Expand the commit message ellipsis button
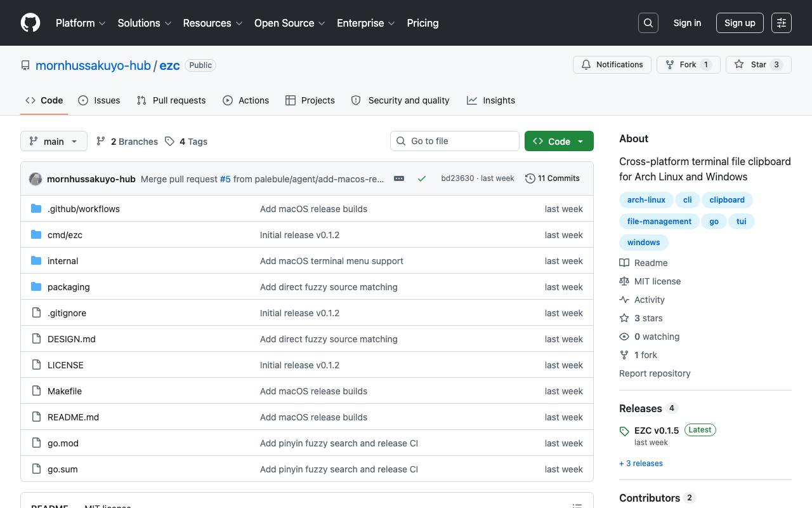Image resolution: width=812 pixels, height=508 pixels. coord(399,178)
